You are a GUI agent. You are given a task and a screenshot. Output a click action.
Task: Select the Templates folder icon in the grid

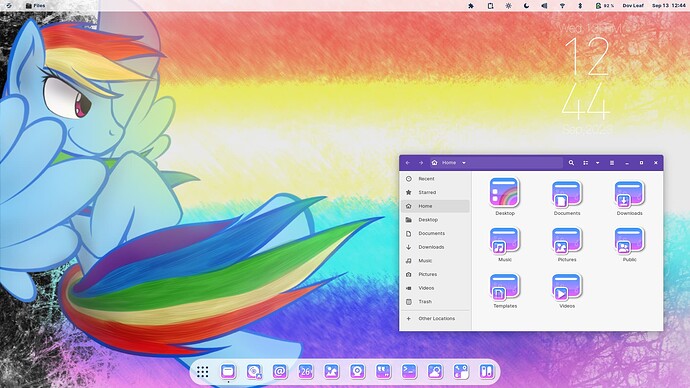pos(505,287)
